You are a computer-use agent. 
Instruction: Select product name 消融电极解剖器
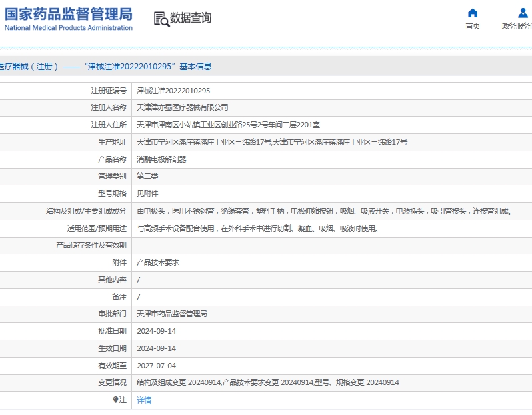[x=161, y=159]
